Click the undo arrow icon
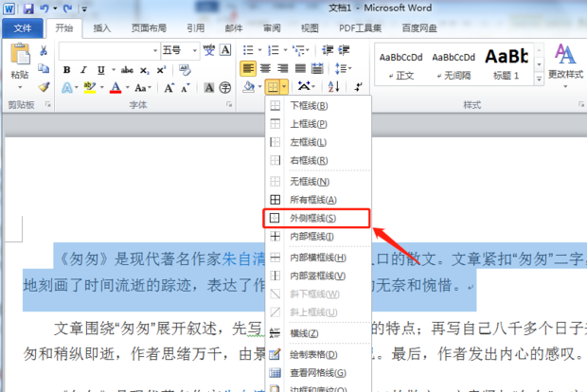 tap(44, 9)
